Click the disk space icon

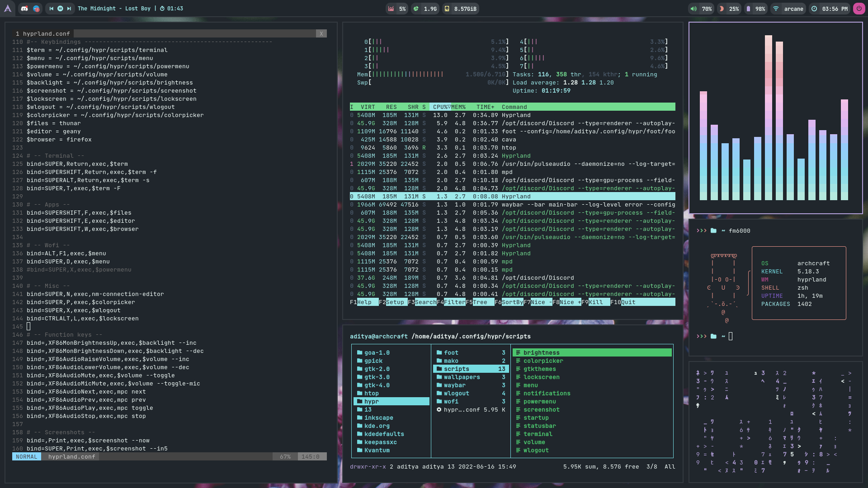447,9
